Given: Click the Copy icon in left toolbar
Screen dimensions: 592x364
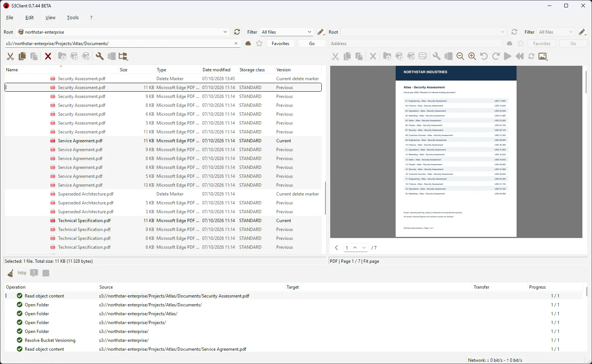Looking at the screenshot, I should point(22,56).
